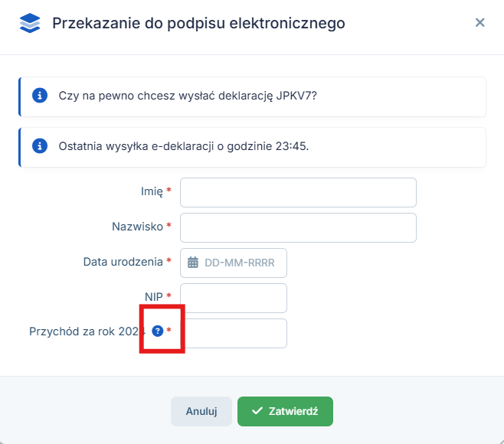Click the blue layers logo icon

29,23
